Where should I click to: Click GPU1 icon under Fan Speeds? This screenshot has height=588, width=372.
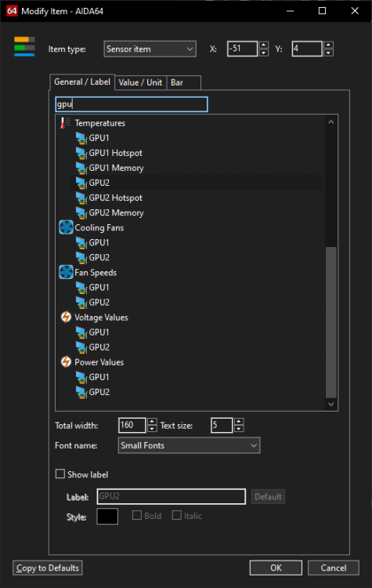coord(81,288)
